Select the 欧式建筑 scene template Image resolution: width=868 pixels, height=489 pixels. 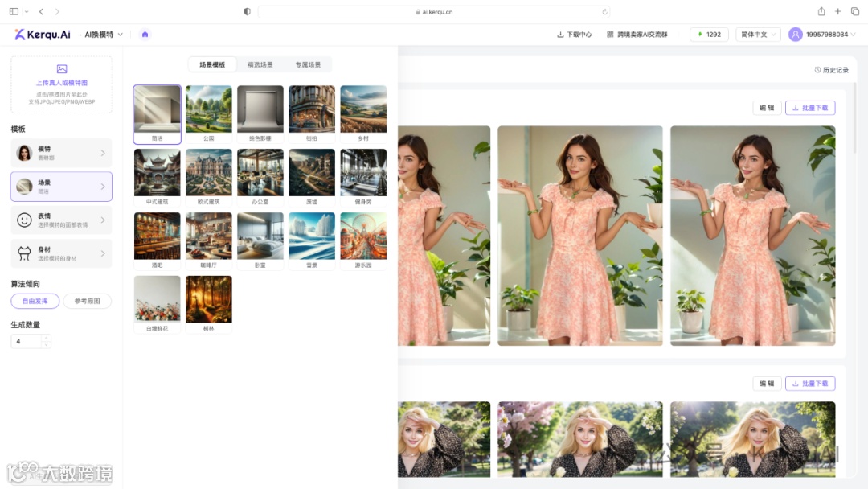click(209, 177)
